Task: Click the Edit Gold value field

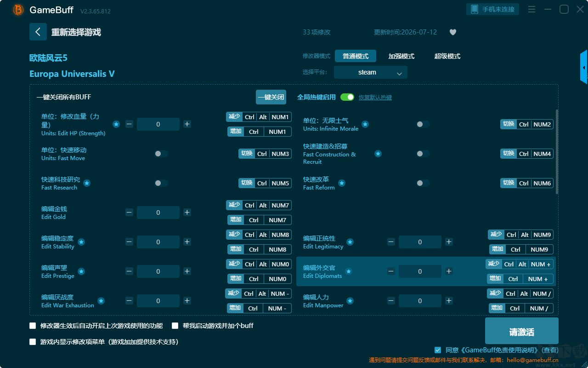Action: (158, 213)
